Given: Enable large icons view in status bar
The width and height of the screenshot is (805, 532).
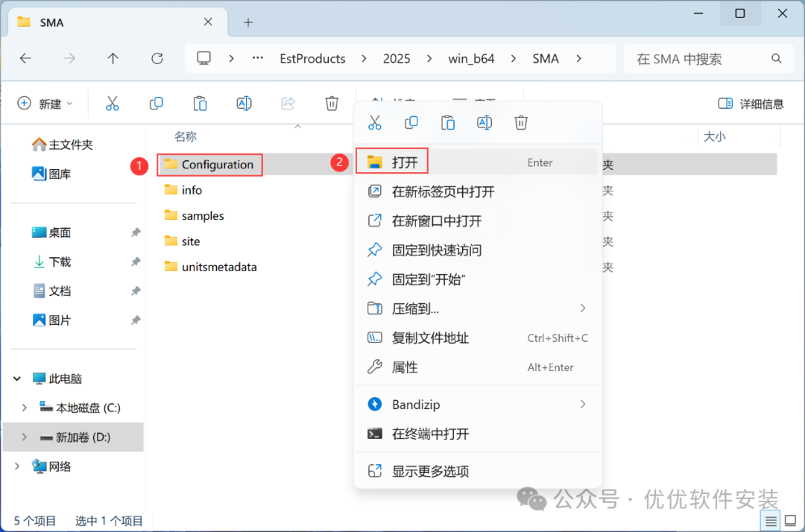Looking at the screenshot, I should tap(790, 521).
